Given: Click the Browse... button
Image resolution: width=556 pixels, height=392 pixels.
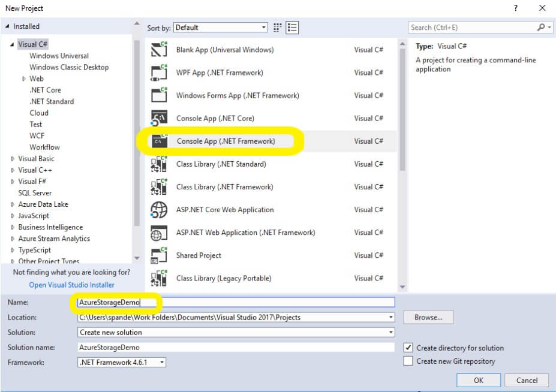Looking at the screenshot, I should [x=428, y=317].
